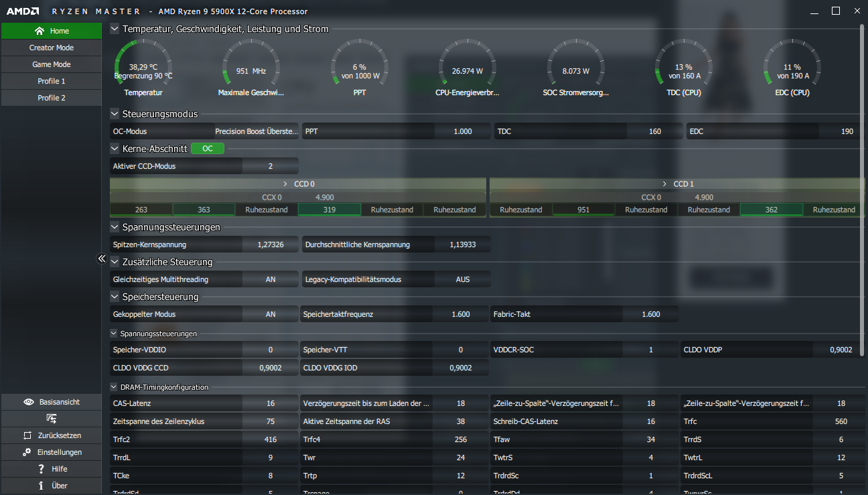Expand the CCD 1 header arrow
The height and width of the screenshot is (495, 868).
(664, 184)
